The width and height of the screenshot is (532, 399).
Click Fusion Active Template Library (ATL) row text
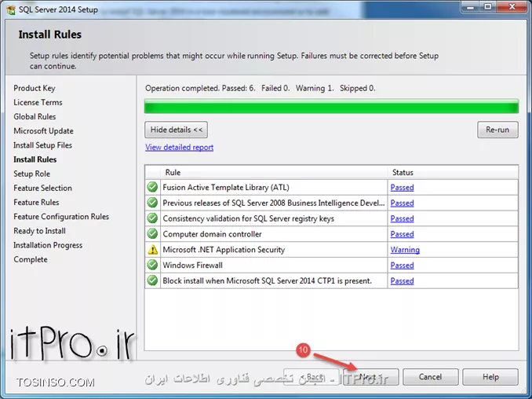226,188
